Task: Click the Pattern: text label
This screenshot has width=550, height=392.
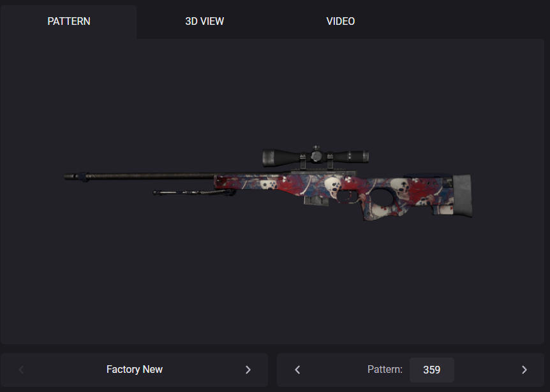Action: (385, 369)
